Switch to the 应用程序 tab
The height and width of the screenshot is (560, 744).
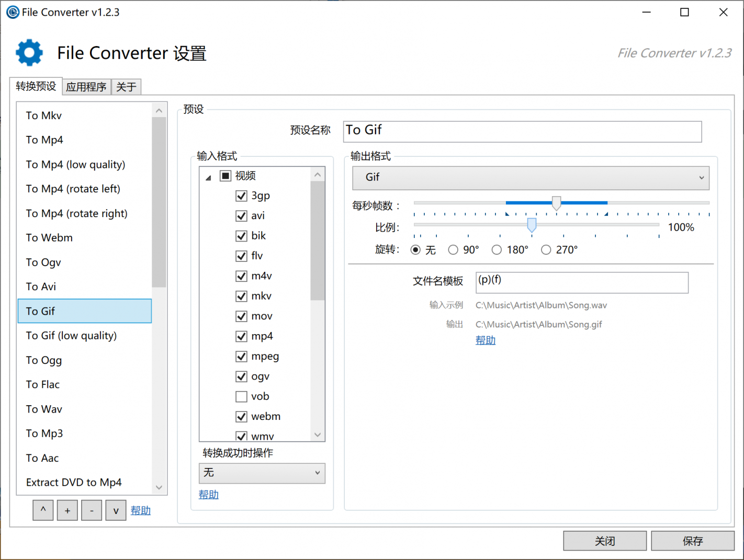point(86,87)
